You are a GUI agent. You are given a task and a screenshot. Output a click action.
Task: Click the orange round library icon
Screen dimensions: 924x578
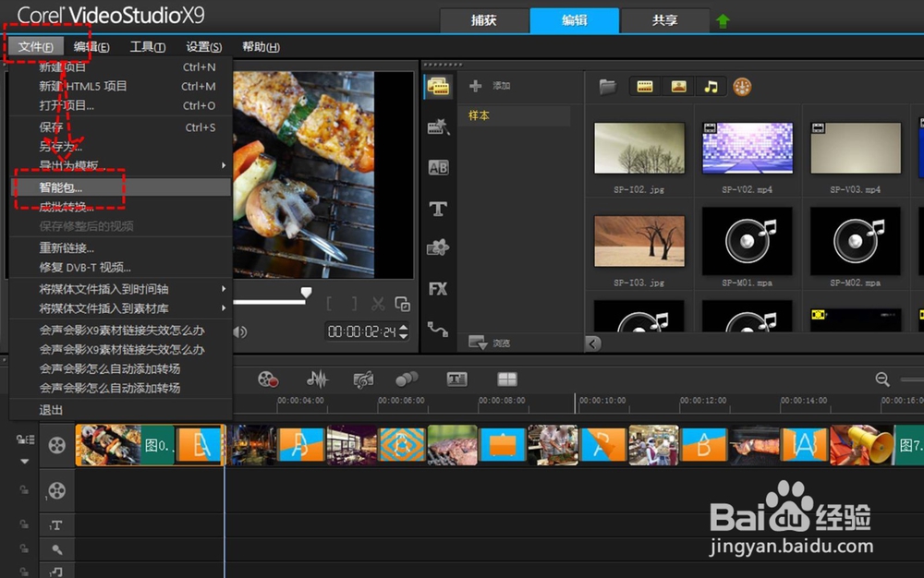point(742,87)
